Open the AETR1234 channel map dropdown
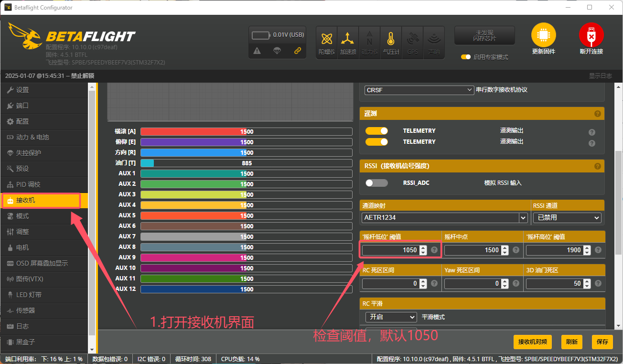Image resolution: width=623 pixels, height=364 pixels. (x=444, y=217)
